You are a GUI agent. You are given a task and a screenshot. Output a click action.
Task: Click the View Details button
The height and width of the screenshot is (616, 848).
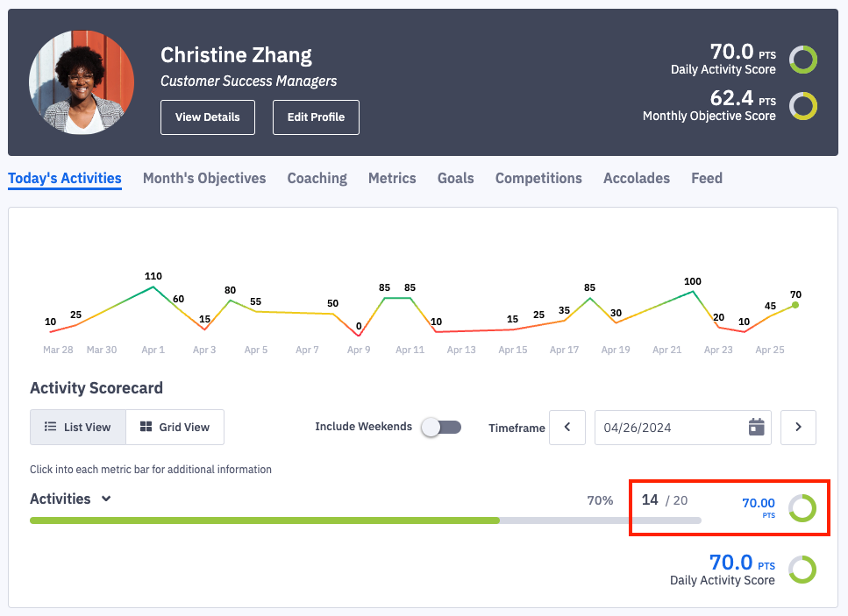(x=208, y=117)
